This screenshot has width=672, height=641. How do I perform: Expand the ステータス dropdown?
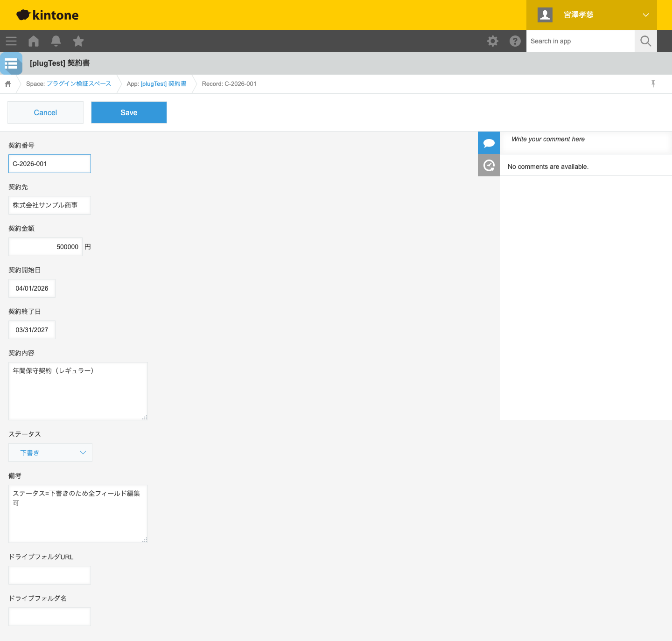click(x=50, y=453)
